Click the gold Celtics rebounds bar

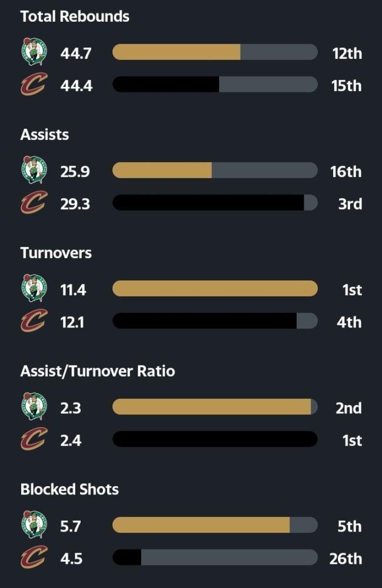coord(177,52)
